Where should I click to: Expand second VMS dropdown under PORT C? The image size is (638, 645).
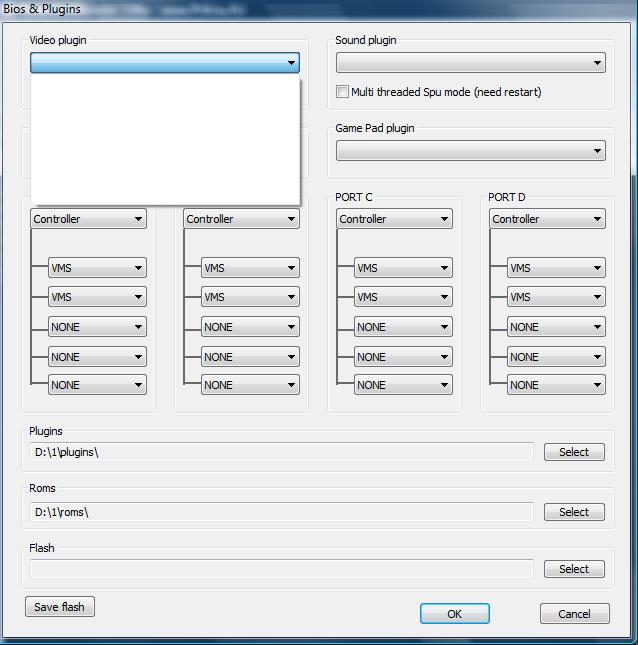coord(403,297)
